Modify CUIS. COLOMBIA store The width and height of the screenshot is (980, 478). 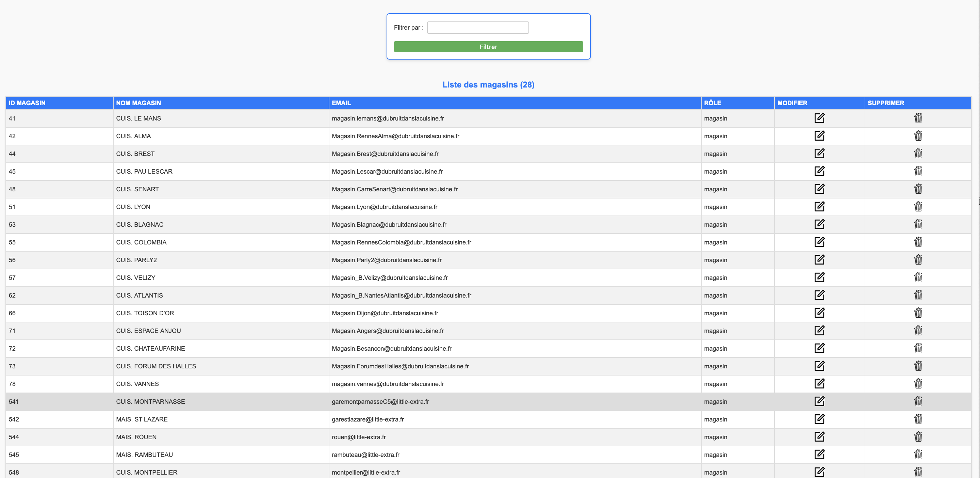(x=819, y=242)
